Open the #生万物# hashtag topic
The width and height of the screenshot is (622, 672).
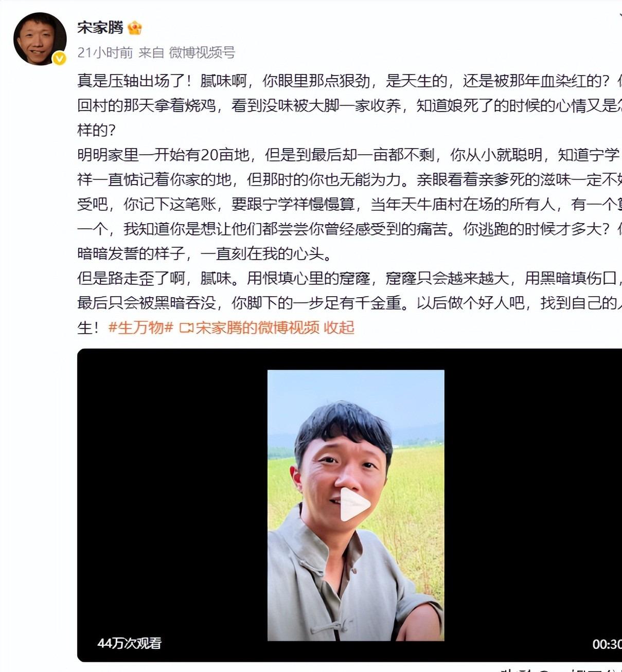[x=141, y=328]
